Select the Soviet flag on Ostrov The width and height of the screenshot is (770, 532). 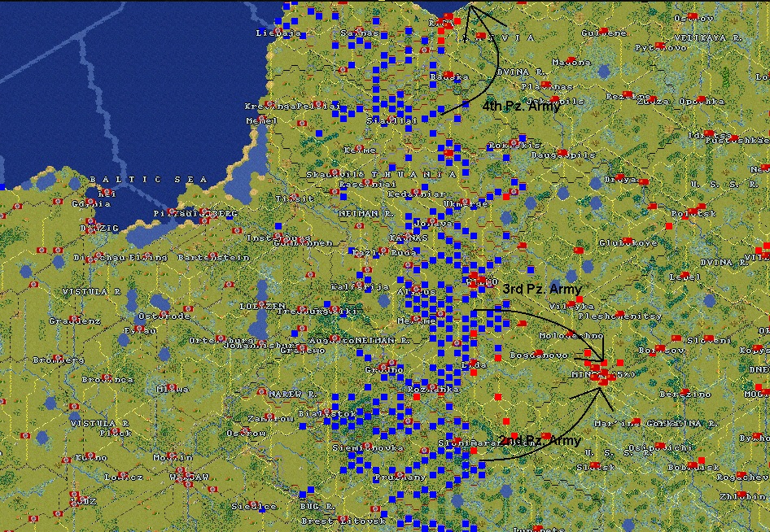693,16
